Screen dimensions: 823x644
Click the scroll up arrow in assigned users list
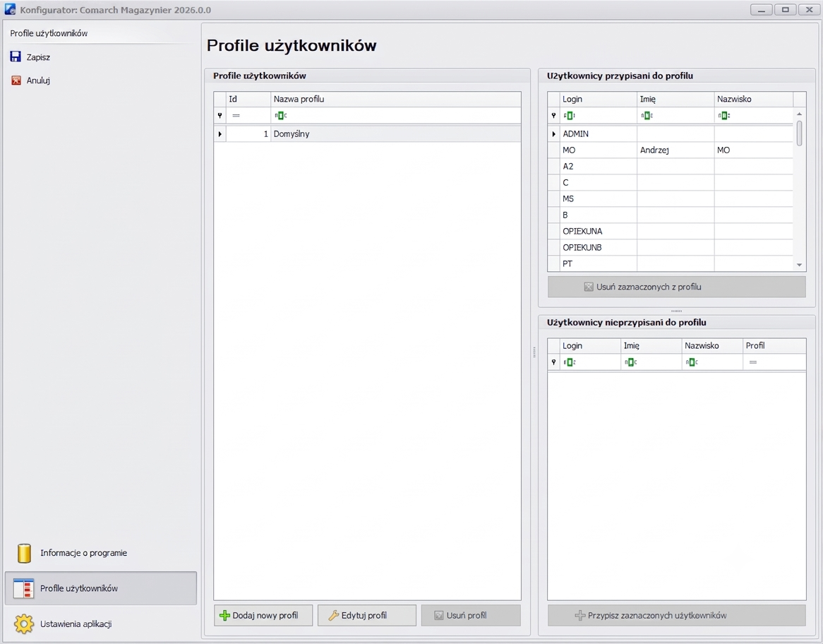[x=800, y=114]
